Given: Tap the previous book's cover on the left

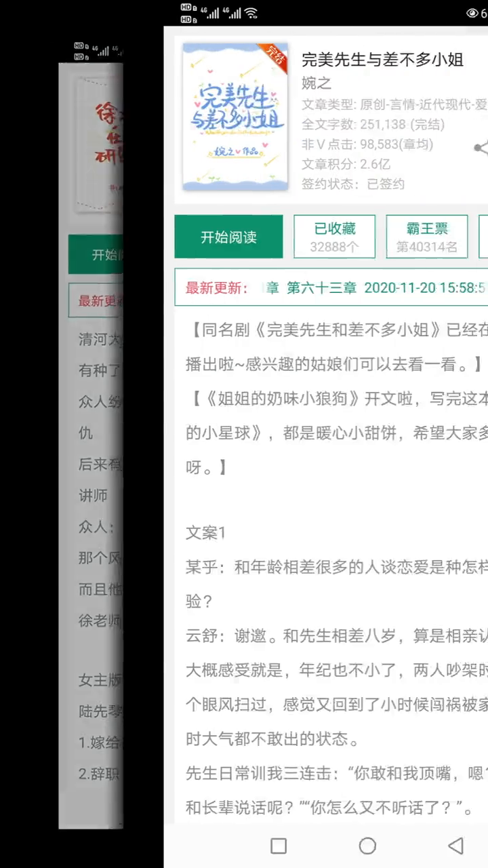Looking at the screenshot, I should pyautogui.click(x=98, y=142).
